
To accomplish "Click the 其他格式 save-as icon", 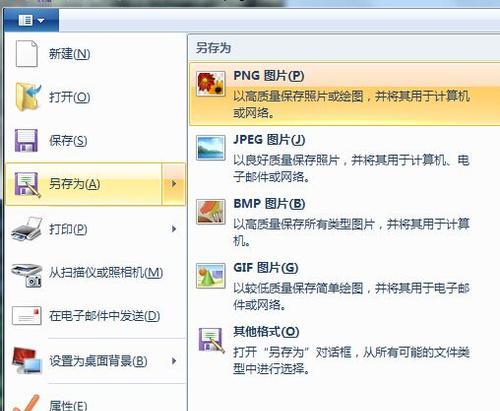I will click(x=211, y=340).
